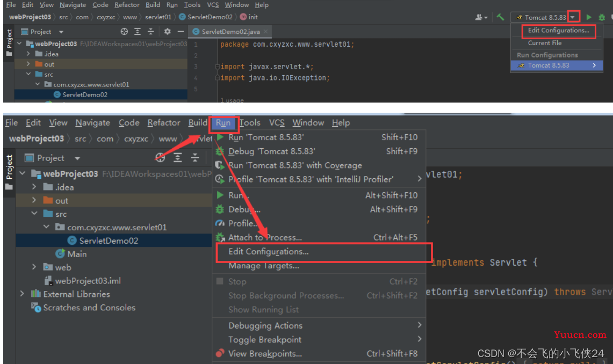Choose Run 'Tomcat 8.5.83' menu entry
613x364 pixels.
coord(319,137)
